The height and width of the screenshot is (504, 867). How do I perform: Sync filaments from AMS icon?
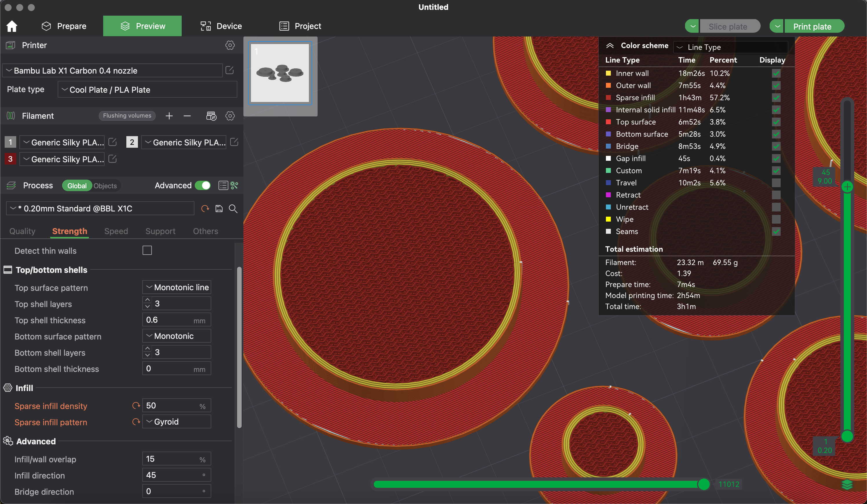(x=211, y=116)
